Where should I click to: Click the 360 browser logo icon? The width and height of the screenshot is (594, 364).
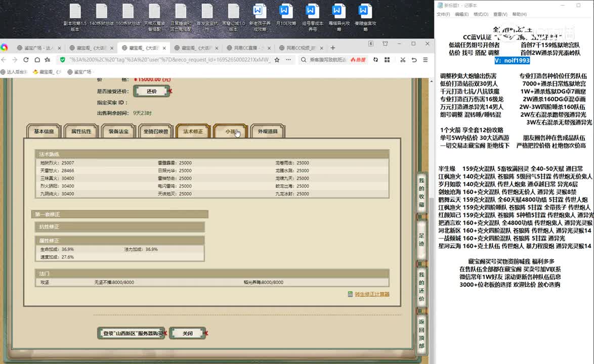[x=4, y=48]
